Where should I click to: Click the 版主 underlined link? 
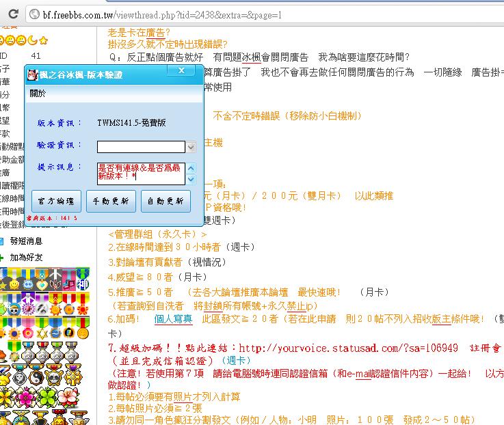pos(441,319)
